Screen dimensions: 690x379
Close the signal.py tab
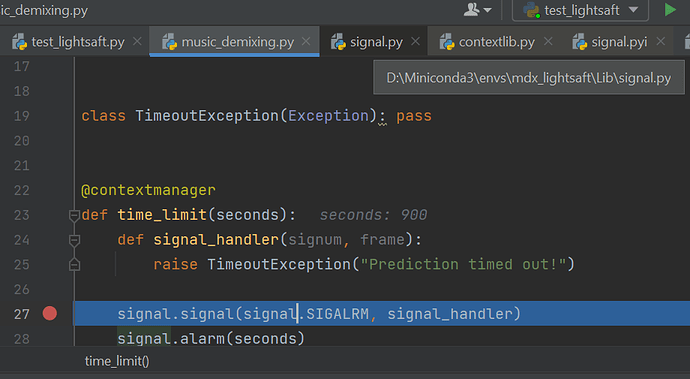pyautogui.click(x=415, y=41)
